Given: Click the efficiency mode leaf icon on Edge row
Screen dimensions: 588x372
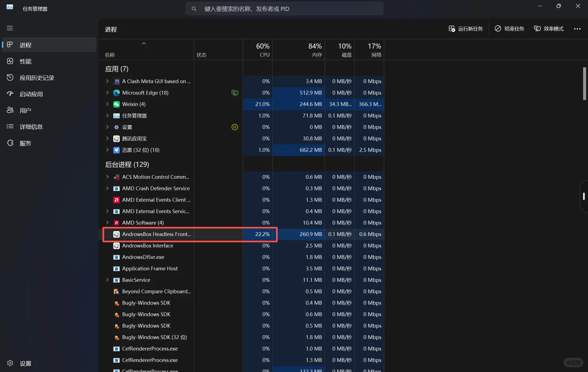Looking at the screenshot, I should coord(235,93).
